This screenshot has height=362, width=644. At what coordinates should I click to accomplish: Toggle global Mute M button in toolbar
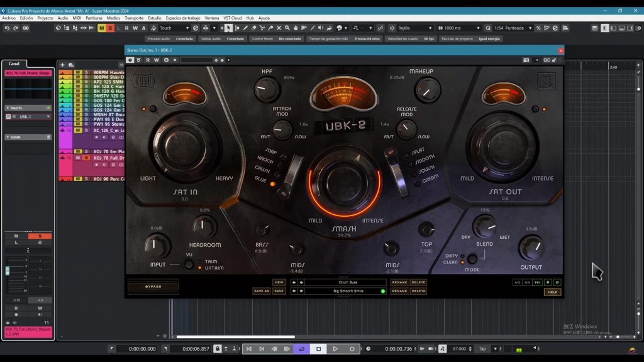pos(101,28)
